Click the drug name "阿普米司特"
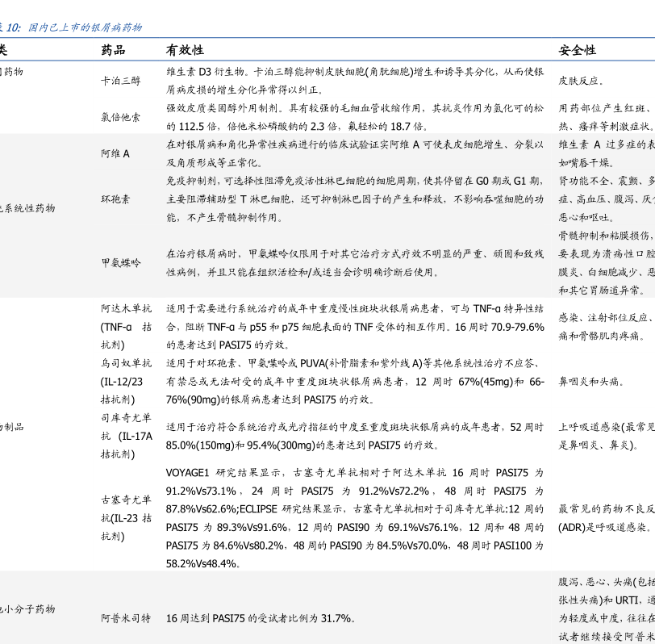Image resolution: width=655 pixels, height=644 pixels. point(126,618)
